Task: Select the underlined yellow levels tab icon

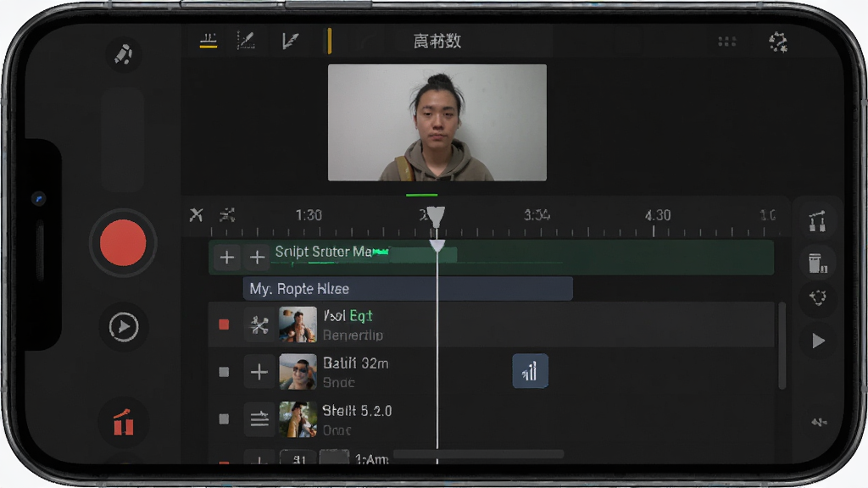Action: click(209, 41)
